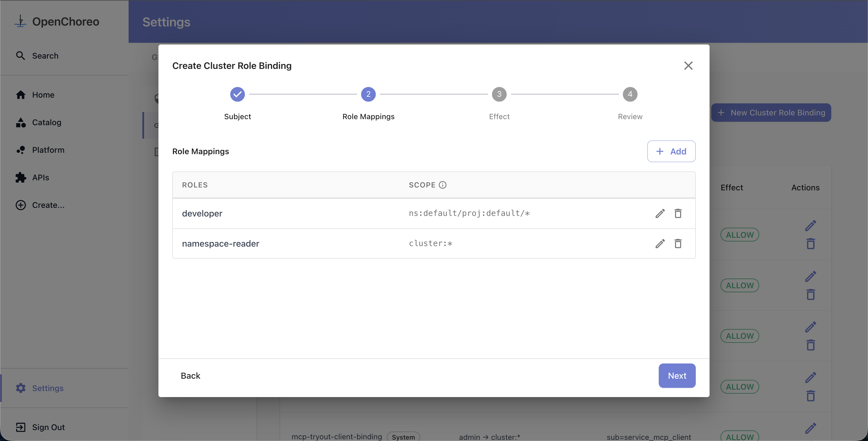This screenshot has height=441, width=868.
Task: Click the Scope info icon
Action: (442, 185)
